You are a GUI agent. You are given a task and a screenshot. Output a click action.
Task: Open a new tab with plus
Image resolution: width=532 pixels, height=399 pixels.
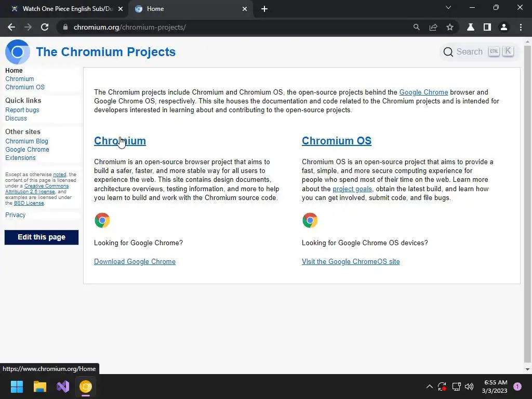(x=264, y=9)
